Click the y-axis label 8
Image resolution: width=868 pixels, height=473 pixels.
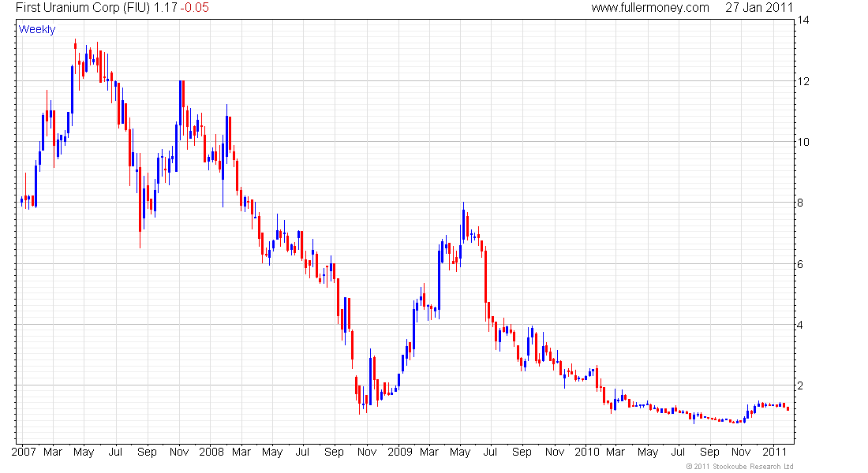[800, 203]
